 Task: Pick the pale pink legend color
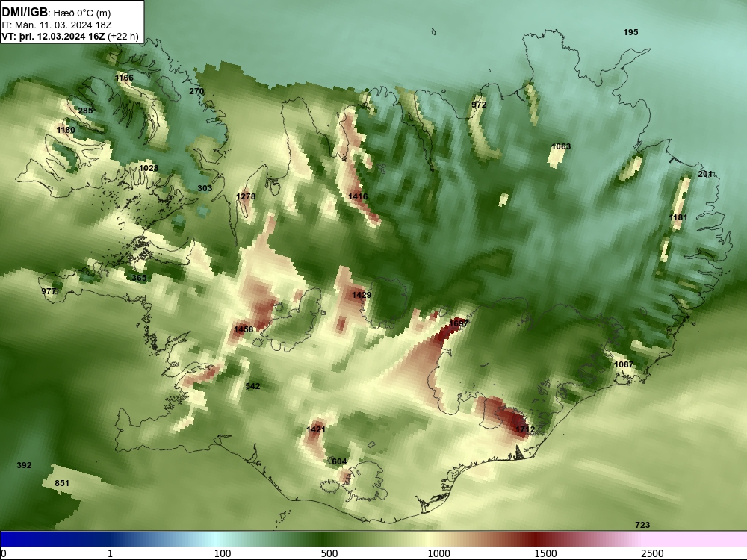click(695, 539)
